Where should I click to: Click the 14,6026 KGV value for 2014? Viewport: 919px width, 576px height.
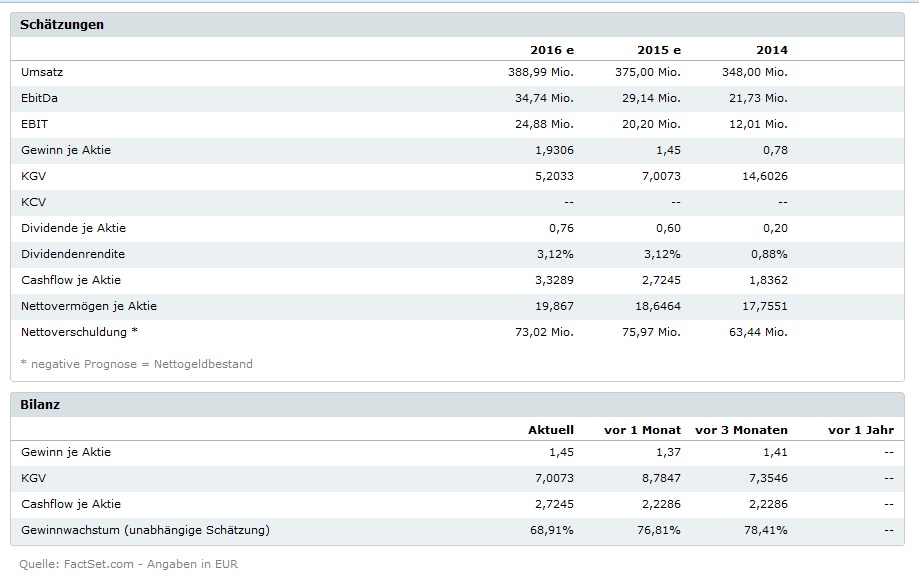point(763,176)
